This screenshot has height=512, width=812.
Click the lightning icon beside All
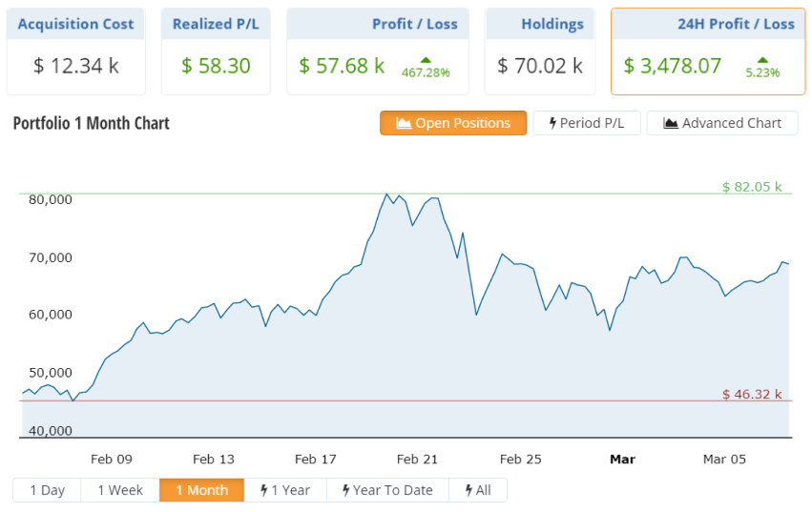468,490
